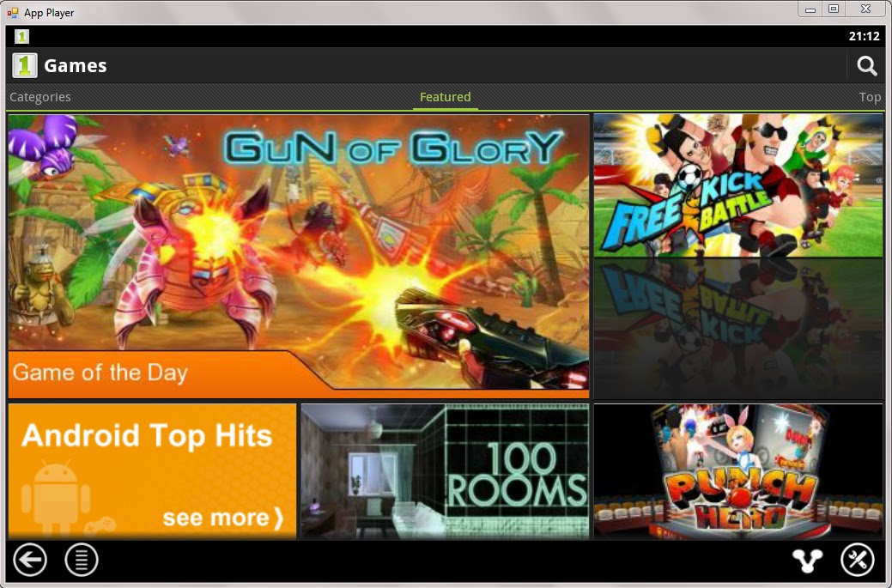Click the Game of the Day label
Screen dimensions: 892x588
[x=100, y=373]
